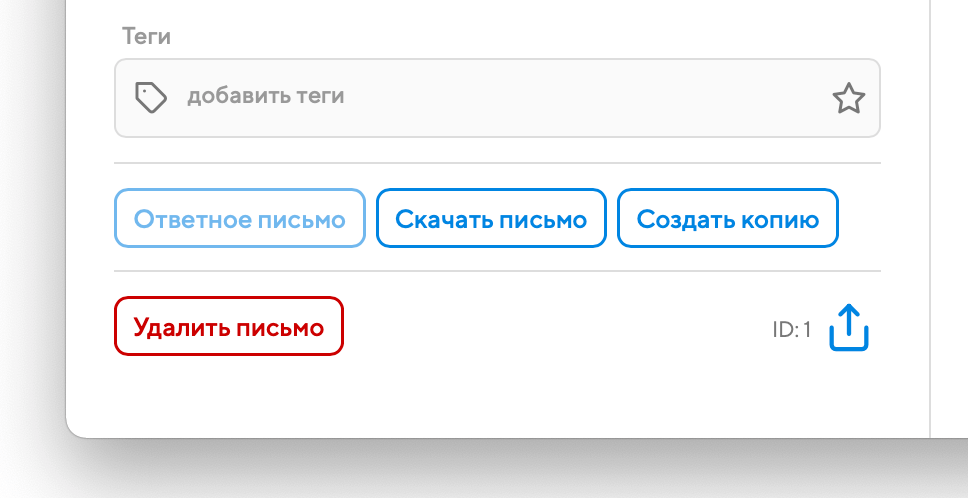Click the placeholder text "добавить теги"
Screen dimensions: 968x498
[x=266, y=97]
